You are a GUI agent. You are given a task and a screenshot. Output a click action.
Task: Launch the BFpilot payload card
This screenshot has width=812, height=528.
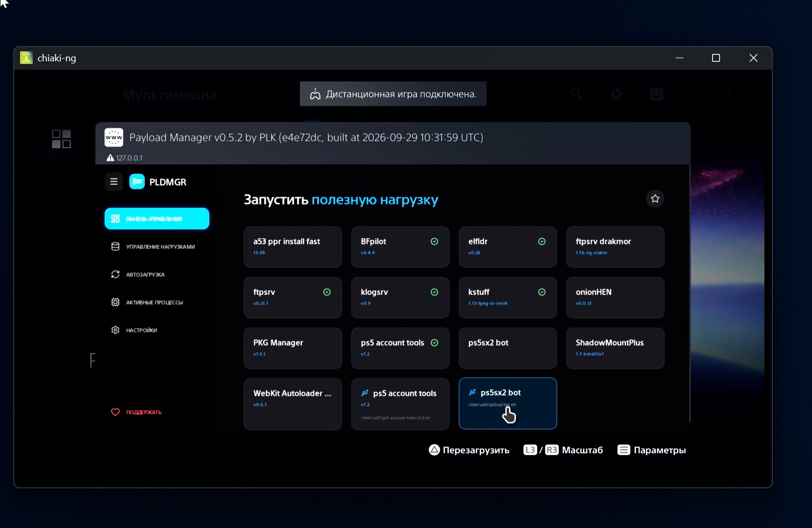400,247
